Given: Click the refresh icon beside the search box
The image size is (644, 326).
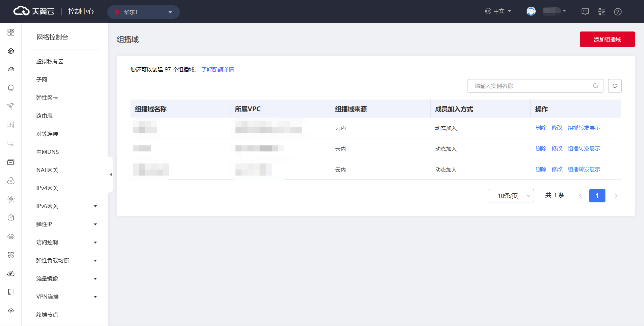Looking at the screenshot, I should point(614,86).
